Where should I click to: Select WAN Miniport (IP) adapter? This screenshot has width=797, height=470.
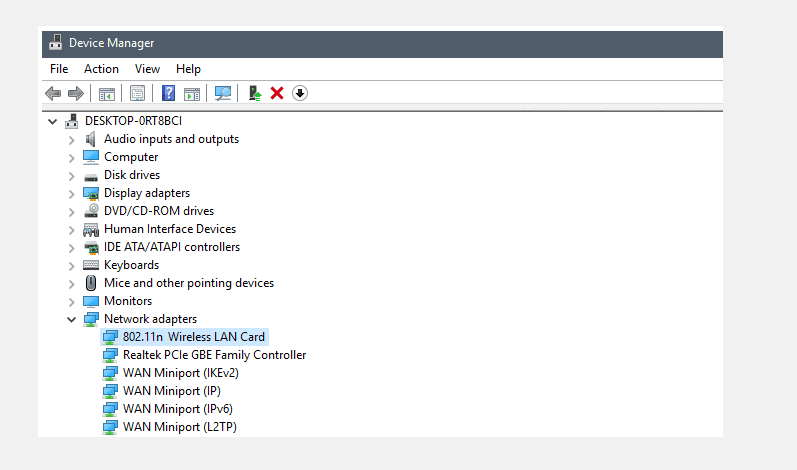(x=172, y=391)
